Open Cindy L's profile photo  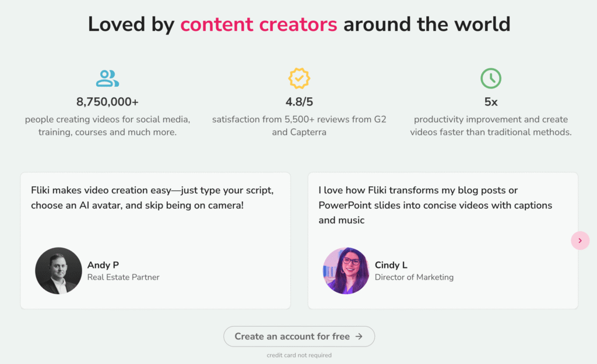[346, 271]
